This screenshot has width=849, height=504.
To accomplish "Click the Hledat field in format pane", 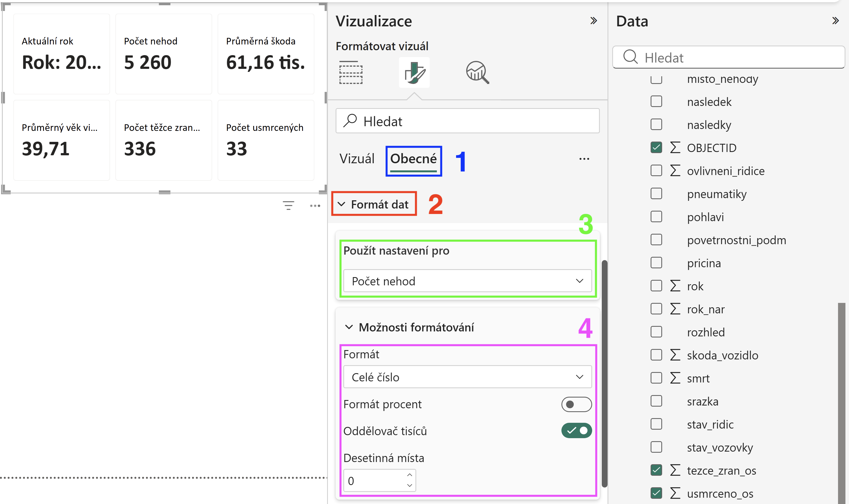I will click(467, 120).
